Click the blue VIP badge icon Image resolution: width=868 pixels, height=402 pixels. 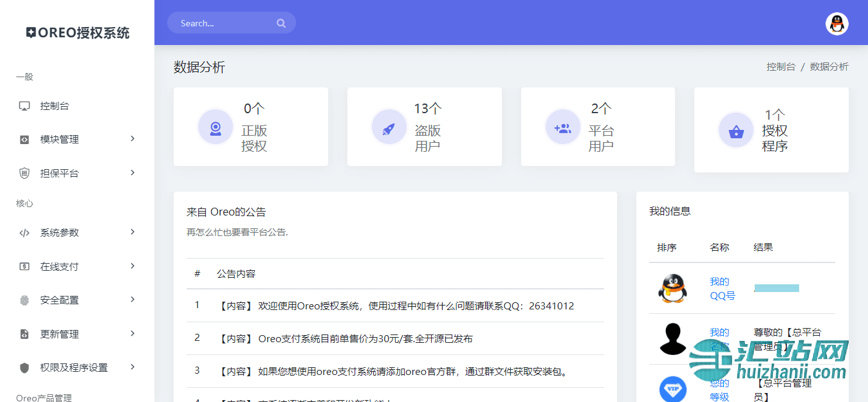[x=672, y=389]
